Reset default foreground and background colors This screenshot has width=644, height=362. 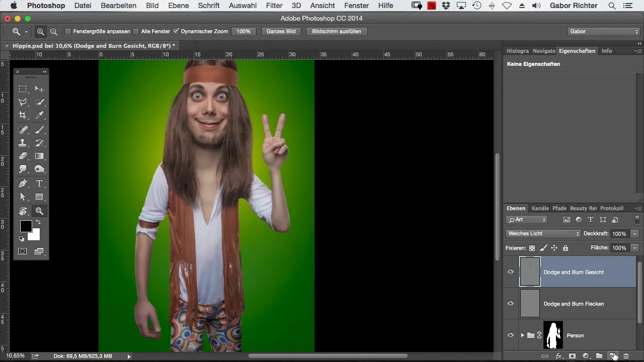(22, 239)
